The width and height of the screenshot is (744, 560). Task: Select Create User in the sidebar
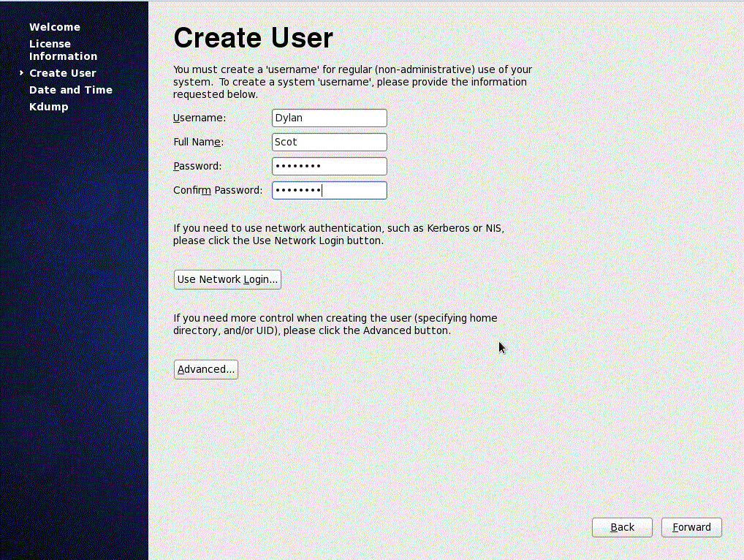63,73
